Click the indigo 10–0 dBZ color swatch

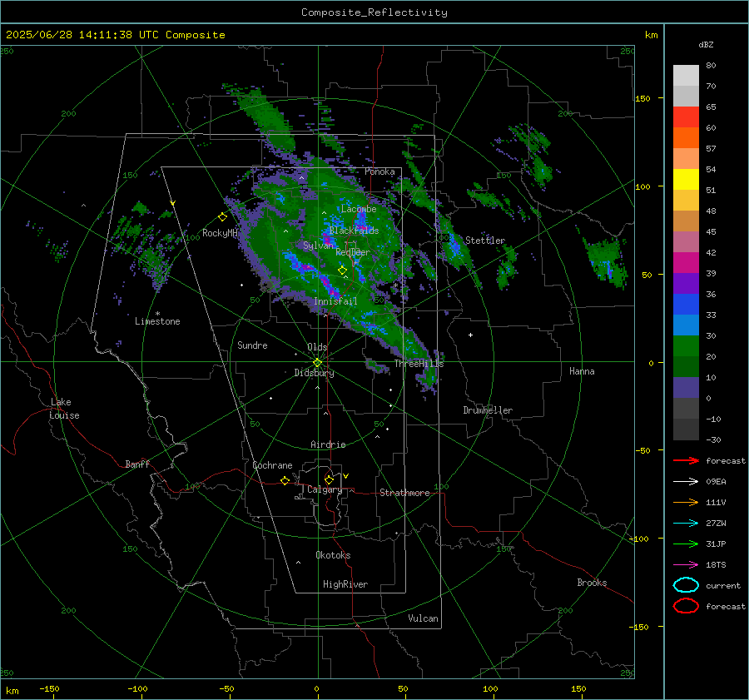tap(686, 388)
